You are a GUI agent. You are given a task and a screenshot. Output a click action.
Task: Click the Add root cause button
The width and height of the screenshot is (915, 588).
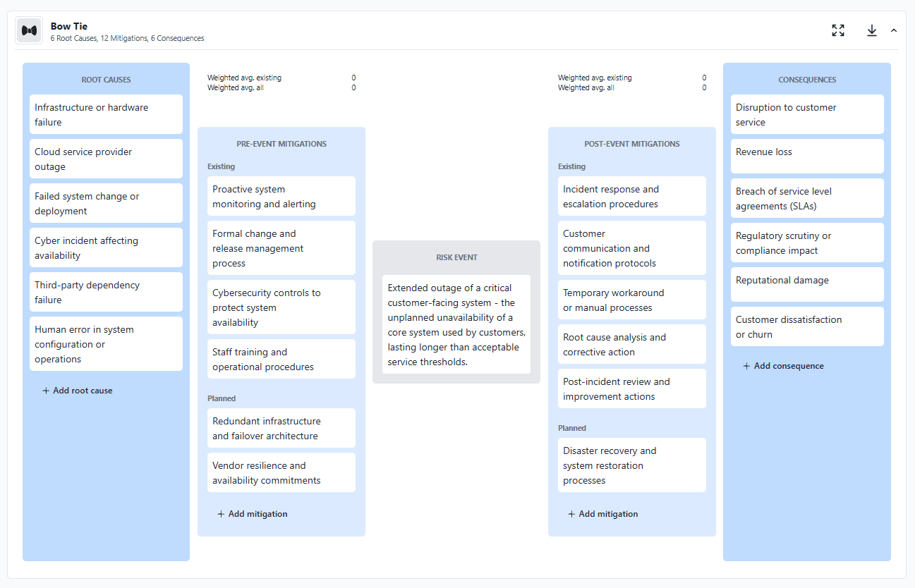[78, 390]
